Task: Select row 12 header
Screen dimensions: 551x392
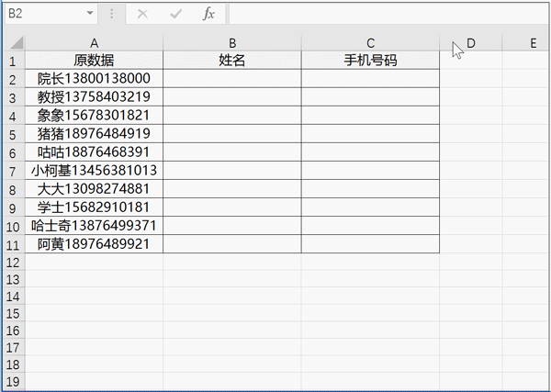Action: coord(15,262)
